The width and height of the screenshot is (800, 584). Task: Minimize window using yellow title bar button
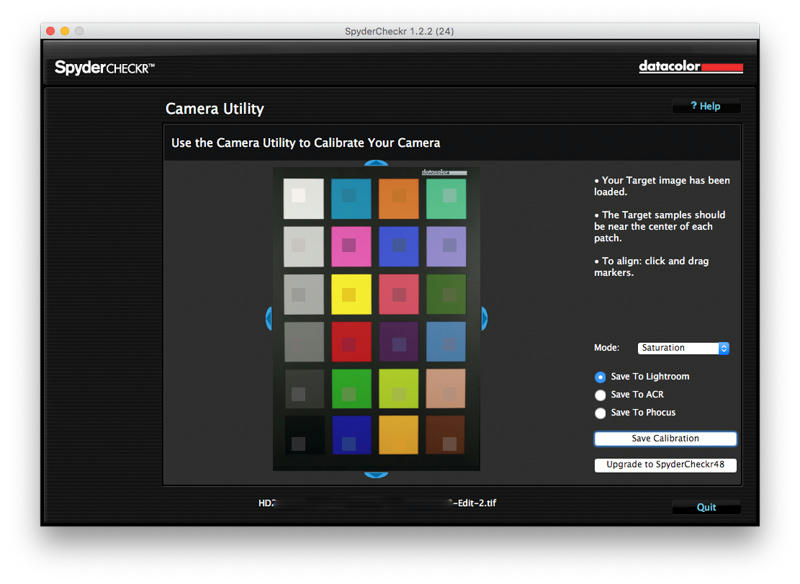point(65,31)
